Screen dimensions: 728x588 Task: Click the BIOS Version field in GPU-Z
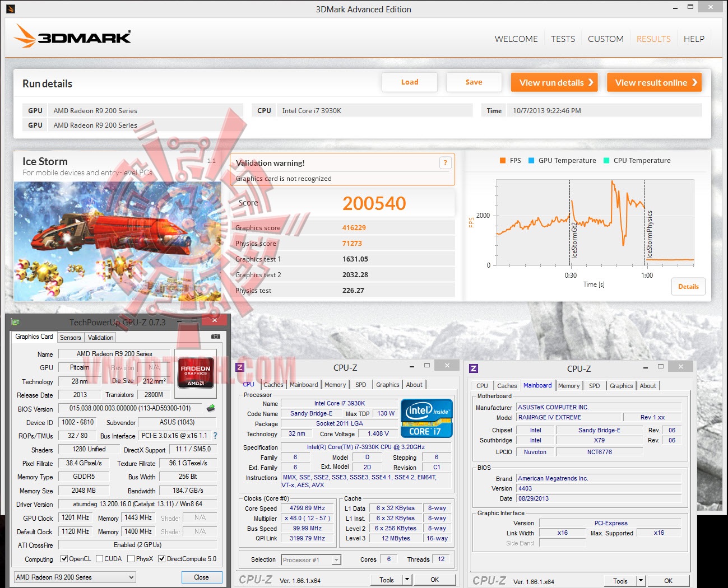point(131,408)
